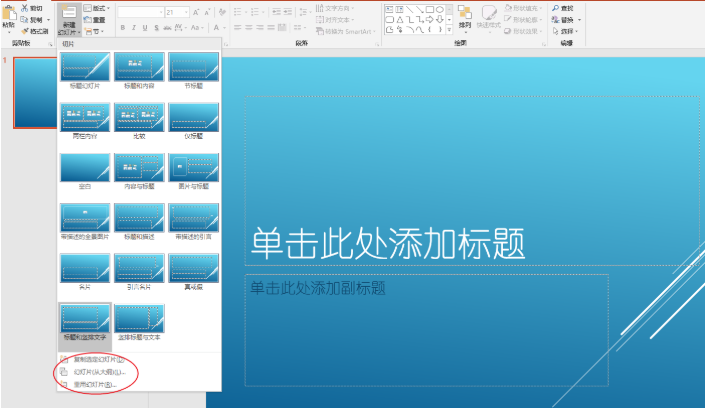The width and height of the screenshot is (705, 408).
Task: Expand the Select (选择) dropdown
Action: (567, 31)
